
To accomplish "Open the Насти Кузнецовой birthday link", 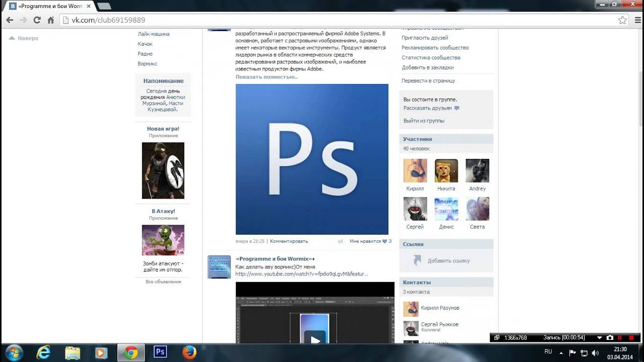I will (165, 106).
